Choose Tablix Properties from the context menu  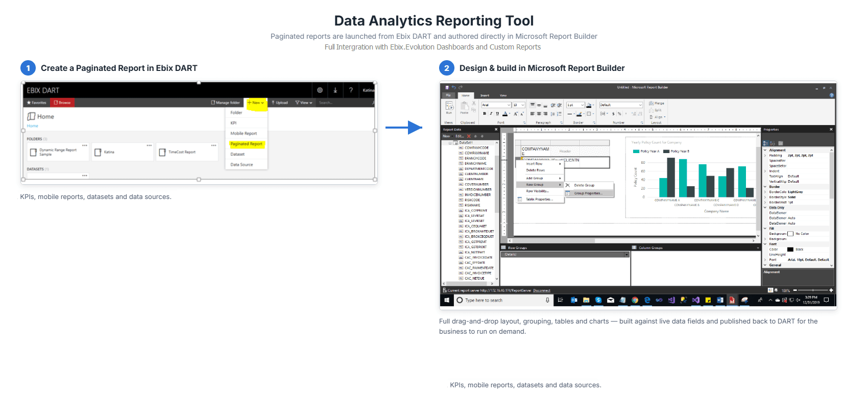[540, 200]
